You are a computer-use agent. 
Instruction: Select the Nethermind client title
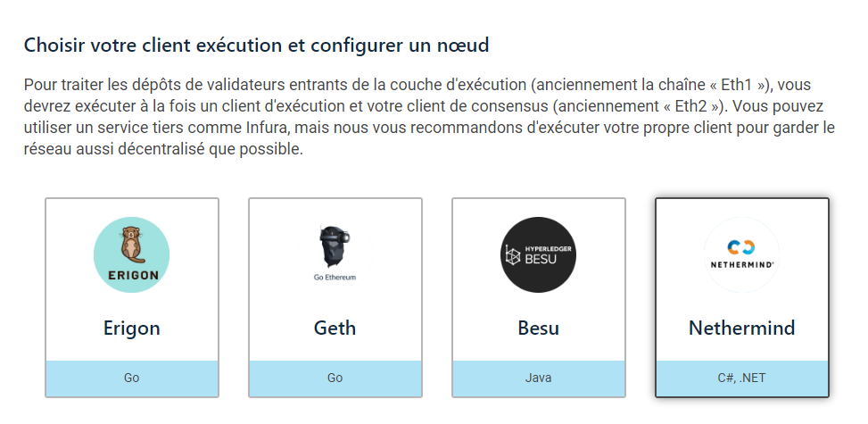click(x=741, y=328)
